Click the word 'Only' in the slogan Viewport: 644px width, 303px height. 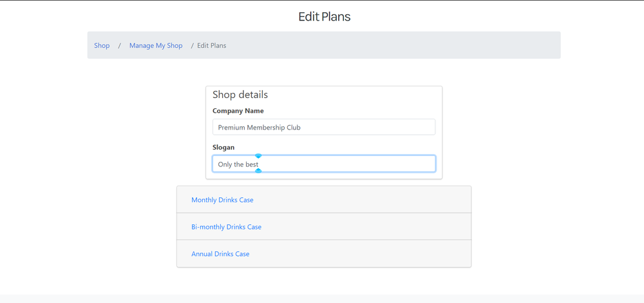point(225,164)
